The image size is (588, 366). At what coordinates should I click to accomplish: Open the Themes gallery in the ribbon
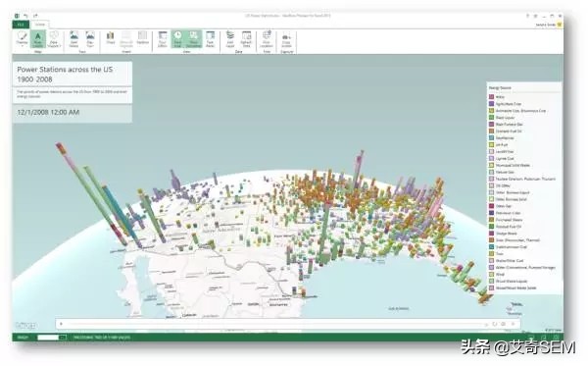tap(22, 38)
